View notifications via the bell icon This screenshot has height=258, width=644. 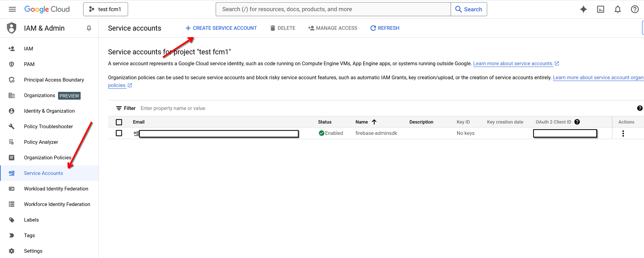(x=618, y=9)
